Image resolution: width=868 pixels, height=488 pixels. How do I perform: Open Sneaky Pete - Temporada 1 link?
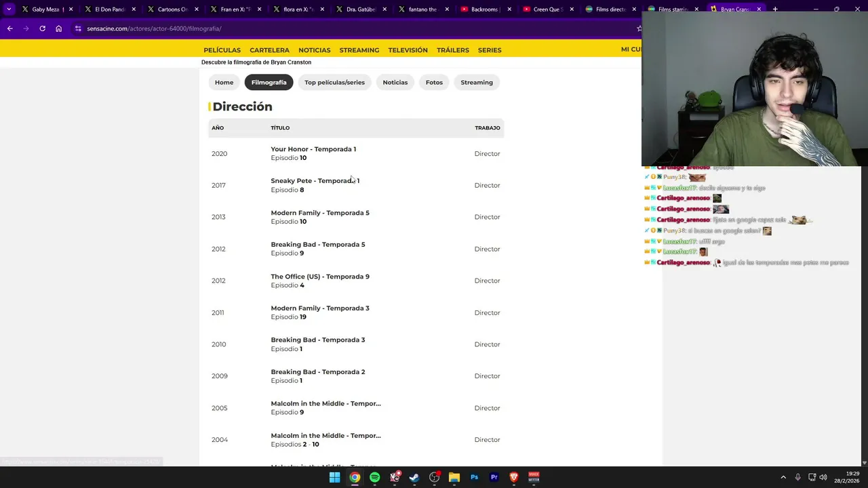tap(315, 181)
